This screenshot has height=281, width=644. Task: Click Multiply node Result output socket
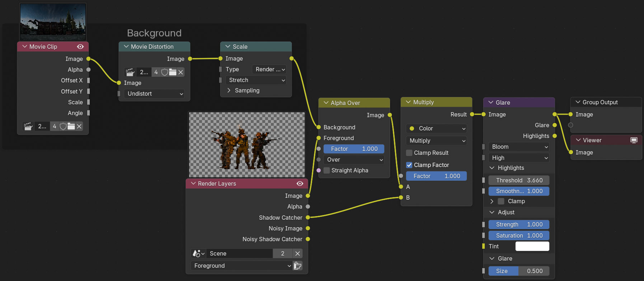click(x=472, y=114)
